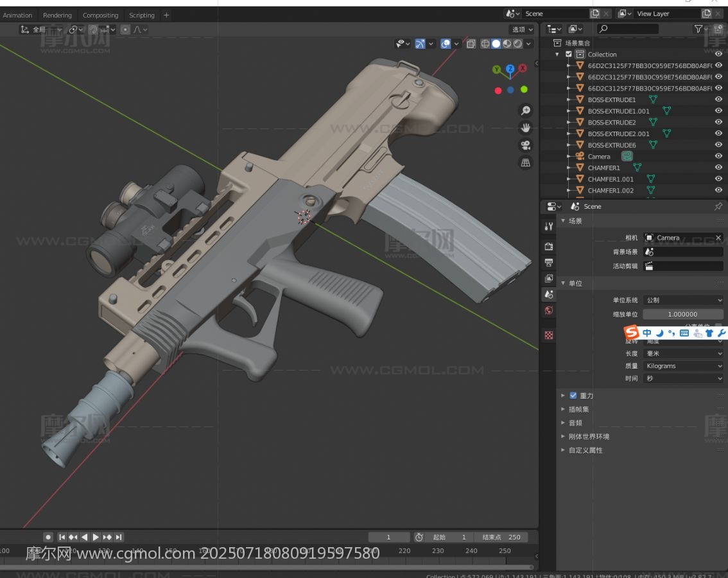Open the Tool properties tab
728x578 pixels.
point(549,226)
